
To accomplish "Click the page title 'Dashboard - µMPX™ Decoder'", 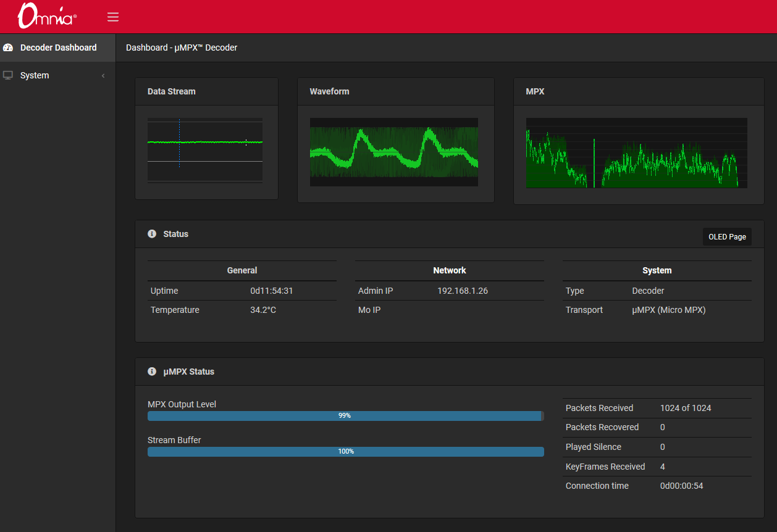I will point(182,48).
